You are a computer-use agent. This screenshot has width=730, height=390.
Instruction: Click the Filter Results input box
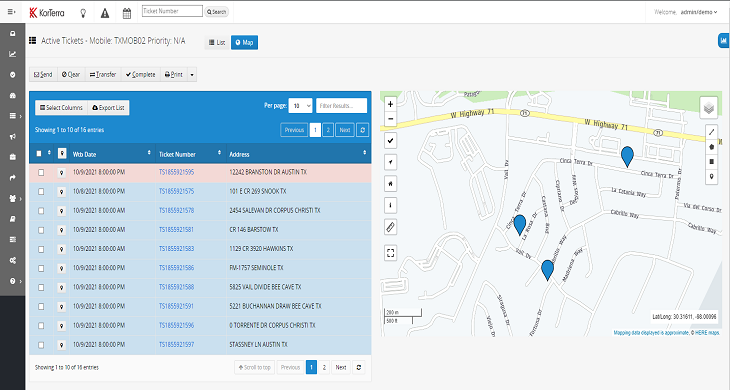click(x=341, y=106)
